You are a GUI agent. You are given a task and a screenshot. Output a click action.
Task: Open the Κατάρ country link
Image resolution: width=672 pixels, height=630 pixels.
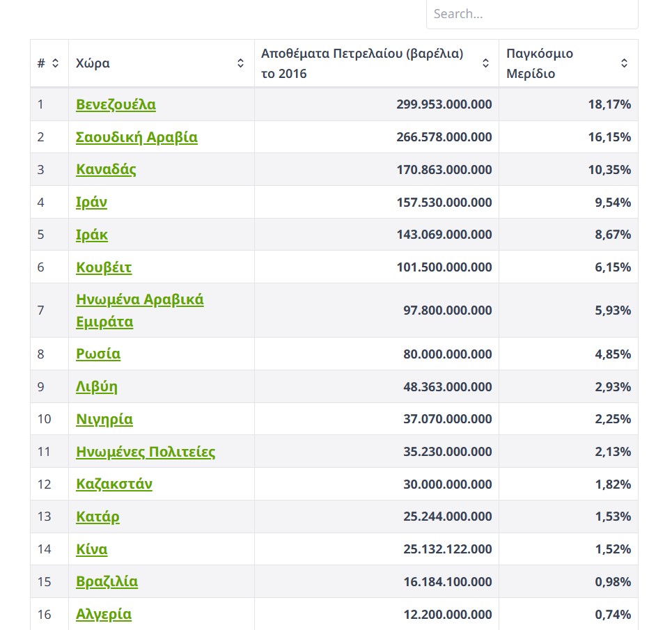[x=97, y=517]
